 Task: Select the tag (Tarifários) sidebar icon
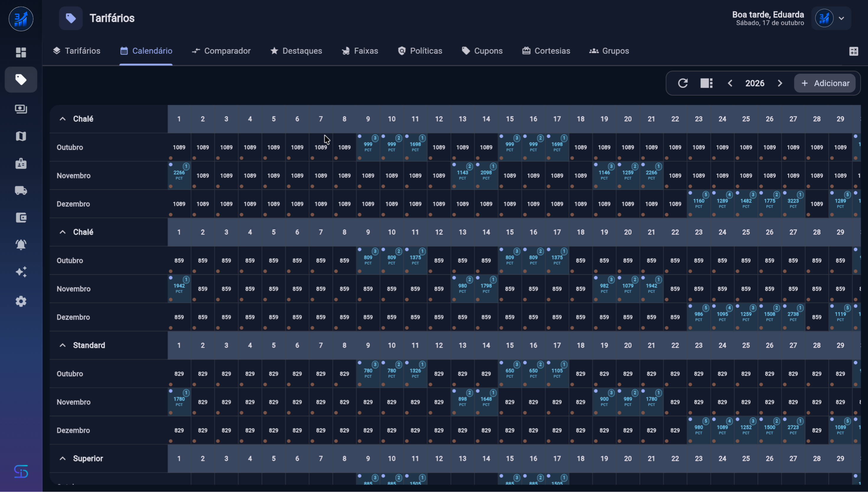click(x=21, y=80)
